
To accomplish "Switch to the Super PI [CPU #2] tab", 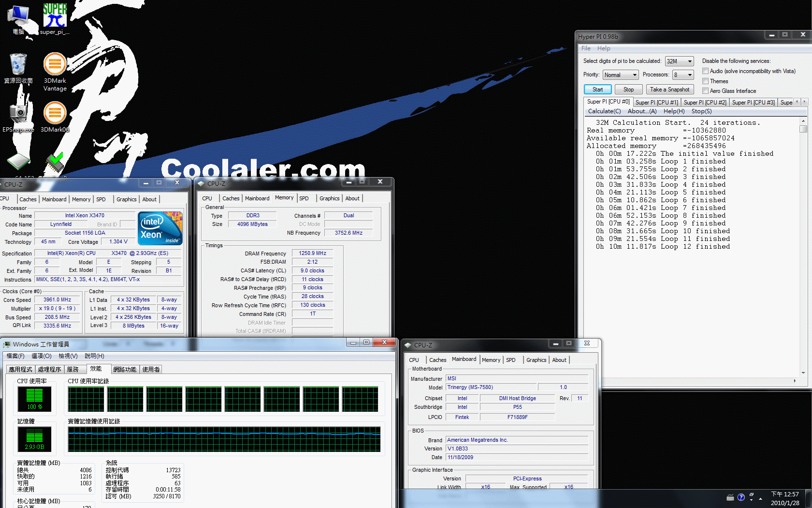I will (705, 103).
